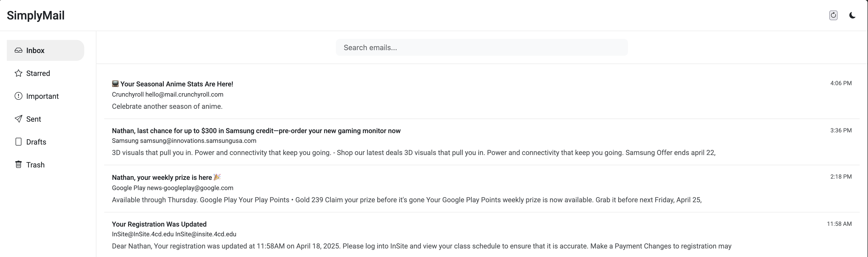Click the SimplyMail logo title

click(x=36, y=16)
